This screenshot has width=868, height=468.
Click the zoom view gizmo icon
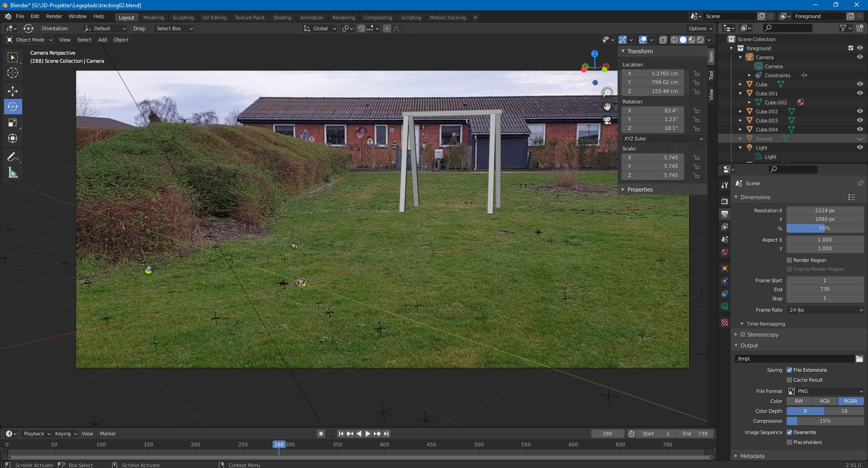[607, 93]
